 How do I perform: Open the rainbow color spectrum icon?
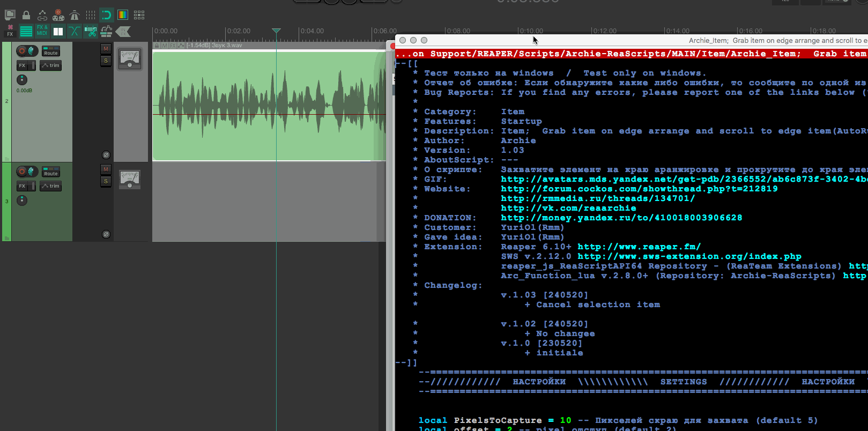tap(123, 15)
